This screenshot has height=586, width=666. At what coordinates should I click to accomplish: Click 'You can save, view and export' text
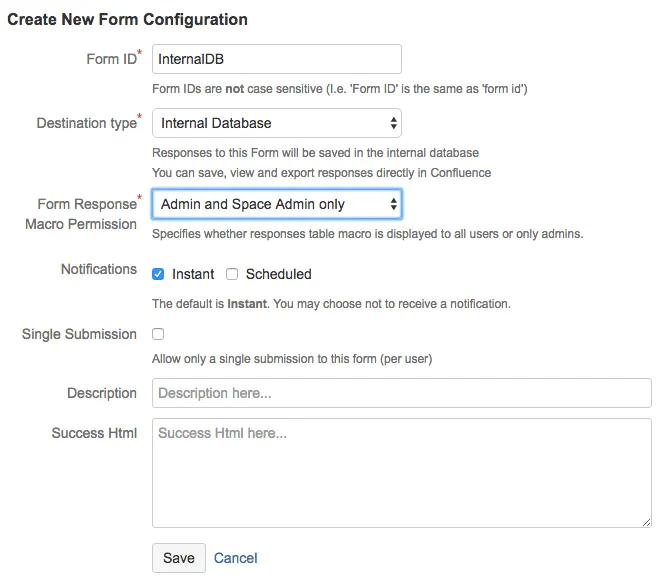[322, 173]
